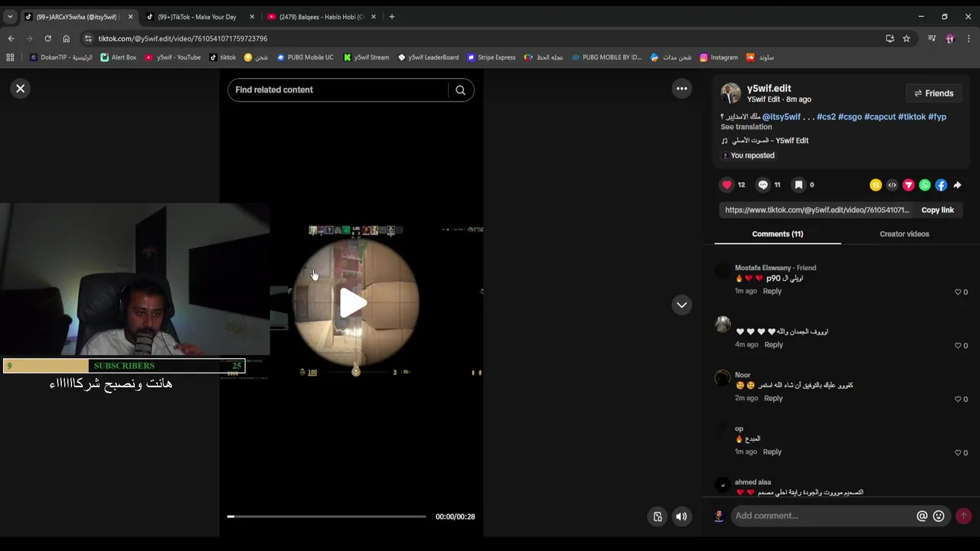Click the Friends follow status button
980x551 pixels.
[933, 93]
